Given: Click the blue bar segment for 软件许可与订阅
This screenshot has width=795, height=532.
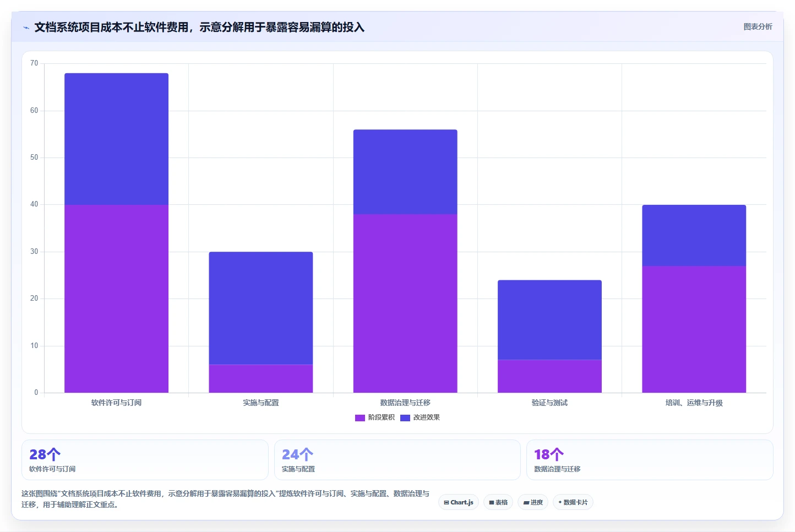Looking at the screenshot, I should [x=116, y=139].
